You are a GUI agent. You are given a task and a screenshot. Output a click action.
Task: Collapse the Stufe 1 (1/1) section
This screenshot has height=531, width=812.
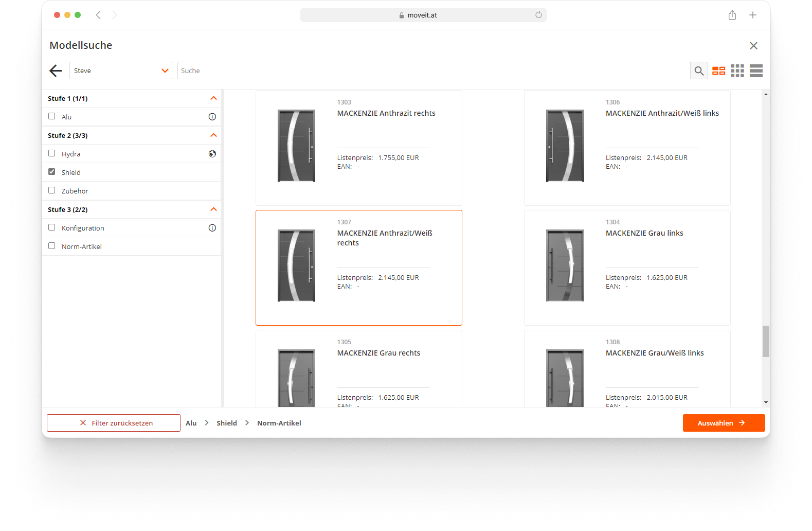(213, 98)
